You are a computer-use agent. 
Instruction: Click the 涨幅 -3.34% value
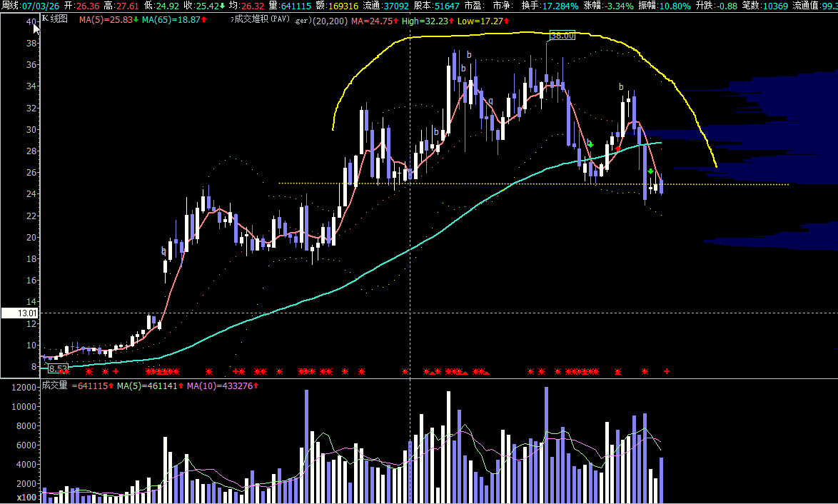click(618, 6)
